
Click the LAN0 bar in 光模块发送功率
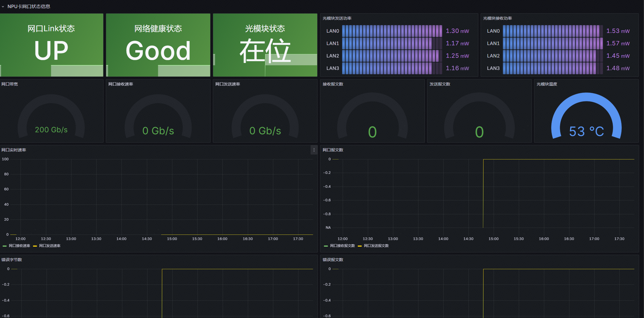coord(392,31)
